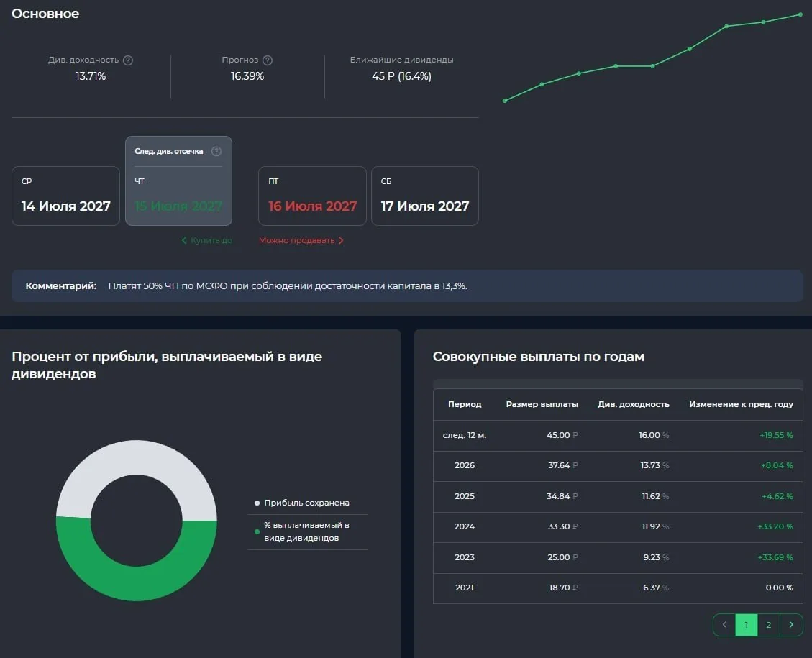Select the 16 Июля 2027 date card
Image resolution: width=812 pixels, height=658 pixels.
click(312, 196)
